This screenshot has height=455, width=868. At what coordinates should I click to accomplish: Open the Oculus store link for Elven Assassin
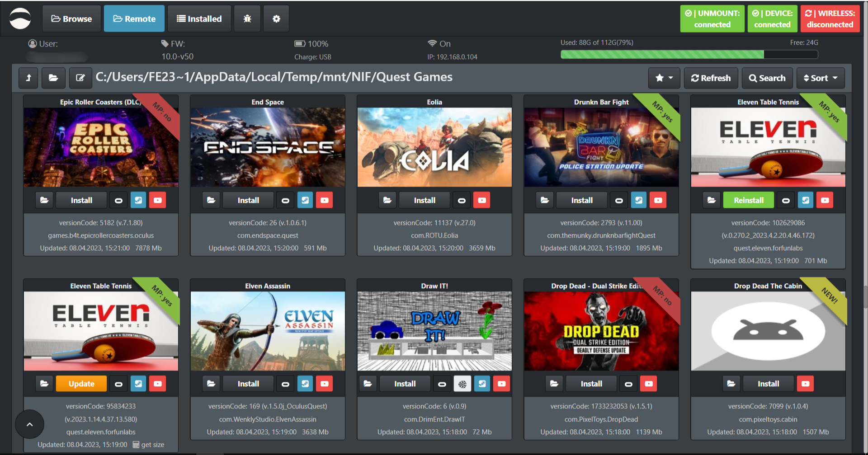pos(285,384)
